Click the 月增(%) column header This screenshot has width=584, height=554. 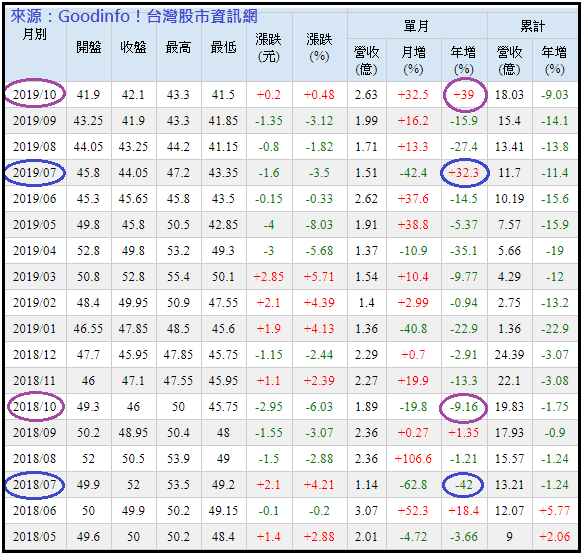413,60
